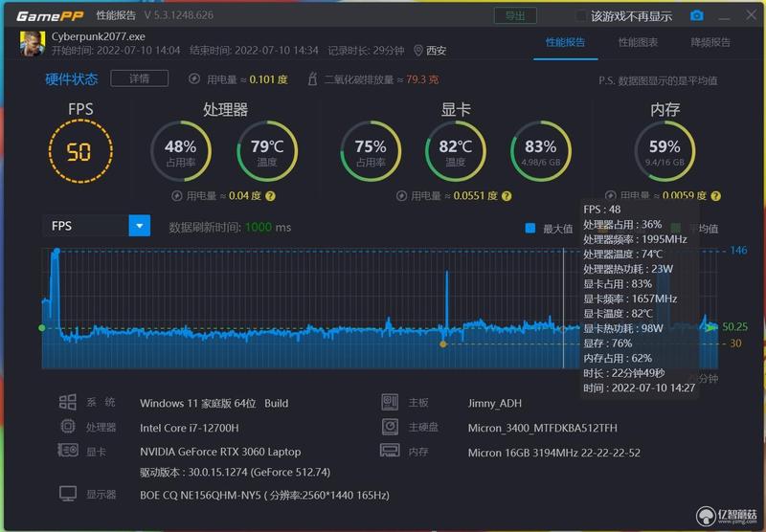Switch to the 性能图表 tab
766x532 pixels.
point(638,42)
